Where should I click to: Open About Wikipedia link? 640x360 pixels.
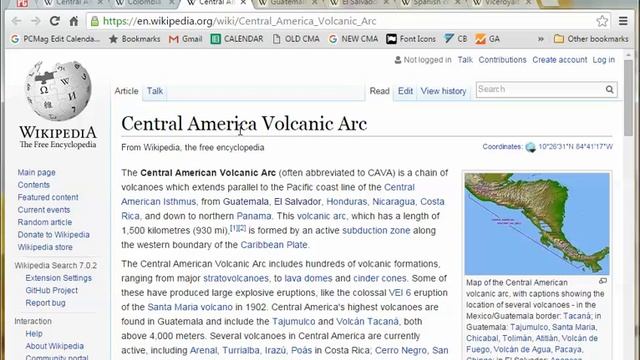click(x=54, y=346)
